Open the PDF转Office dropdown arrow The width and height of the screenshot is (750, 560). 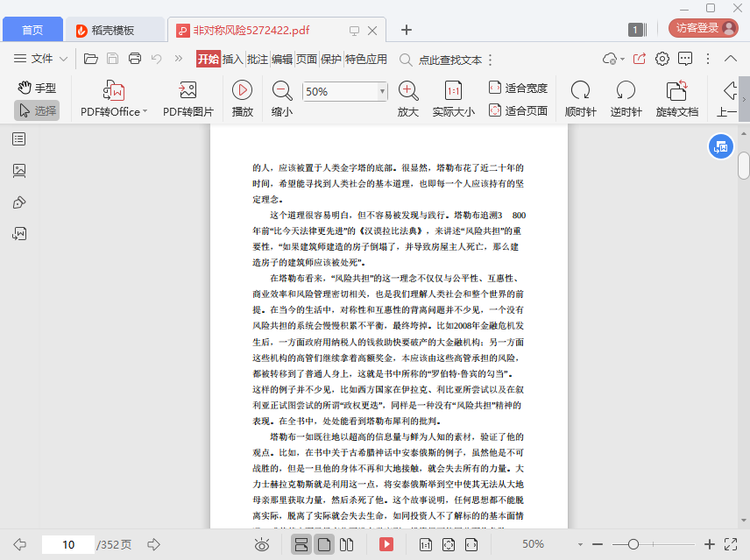click(145, 111)
